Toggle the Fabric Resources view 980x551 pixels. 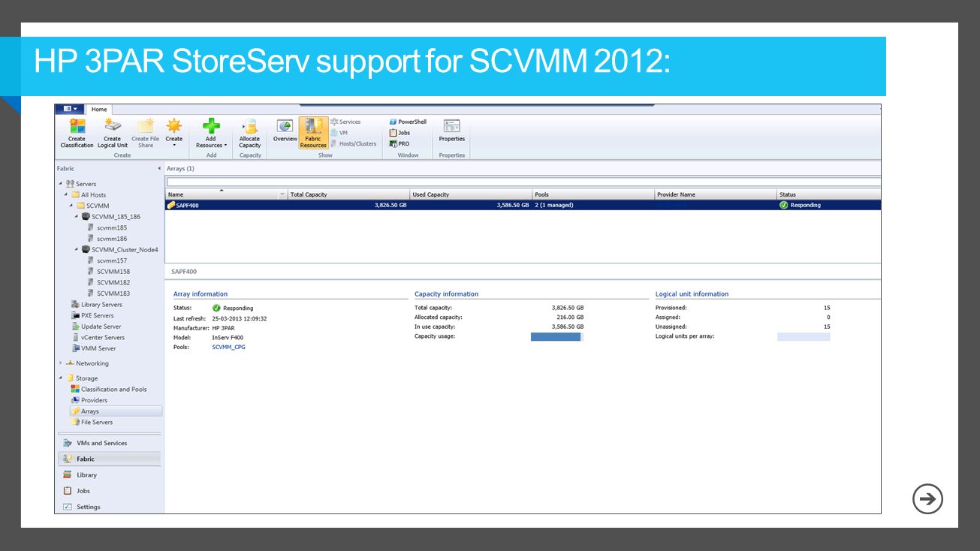(313, 133)
